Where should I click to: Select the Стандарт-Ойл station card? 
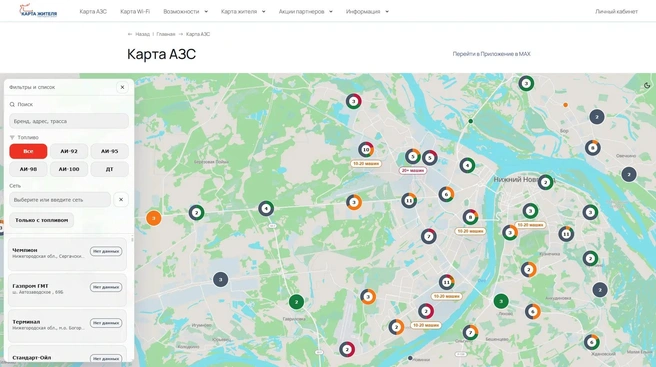coord(67,354)
